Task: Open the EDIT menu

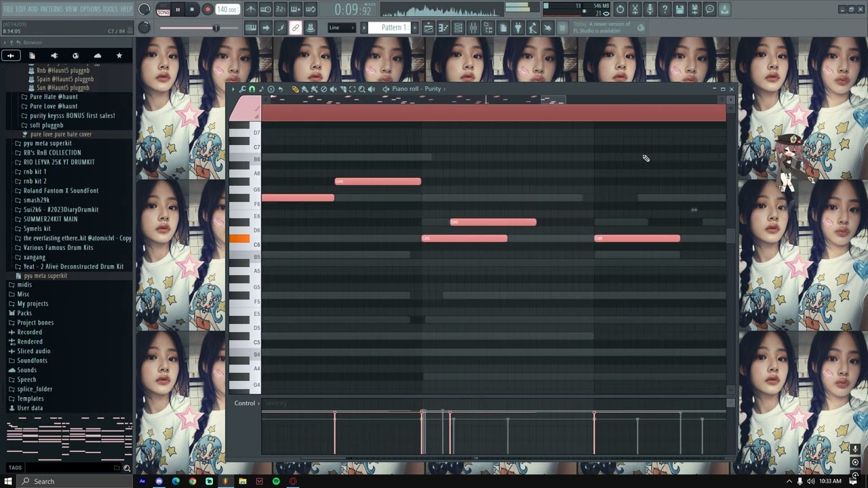Action: pyautogui.click(x=21, y=9)
